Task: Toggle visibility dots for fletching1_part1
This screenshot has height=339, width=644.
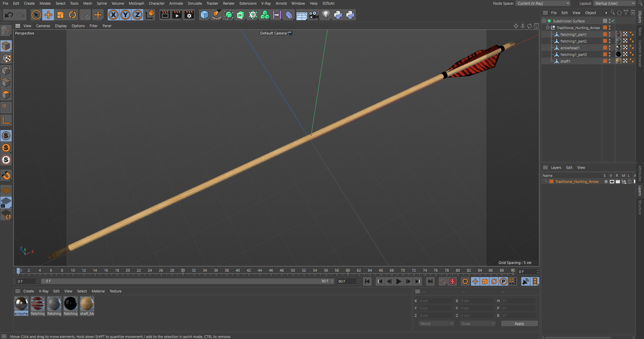Action: click(609, 35)
